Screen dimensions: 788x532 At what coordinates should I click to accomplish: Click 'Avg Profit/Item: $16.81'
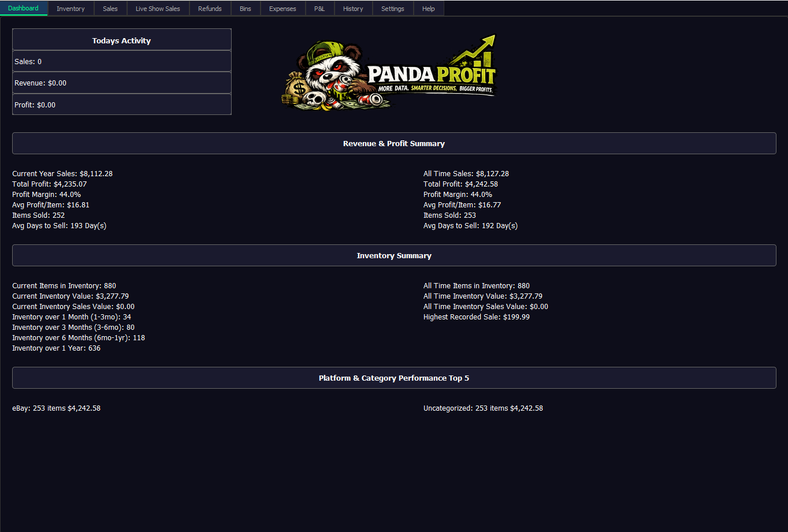(x=51, y=204)
